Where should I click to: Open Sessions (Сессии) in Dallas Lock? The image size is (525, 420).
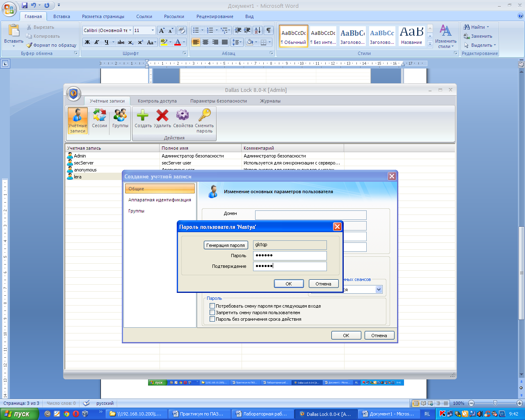tap(99, 119)
